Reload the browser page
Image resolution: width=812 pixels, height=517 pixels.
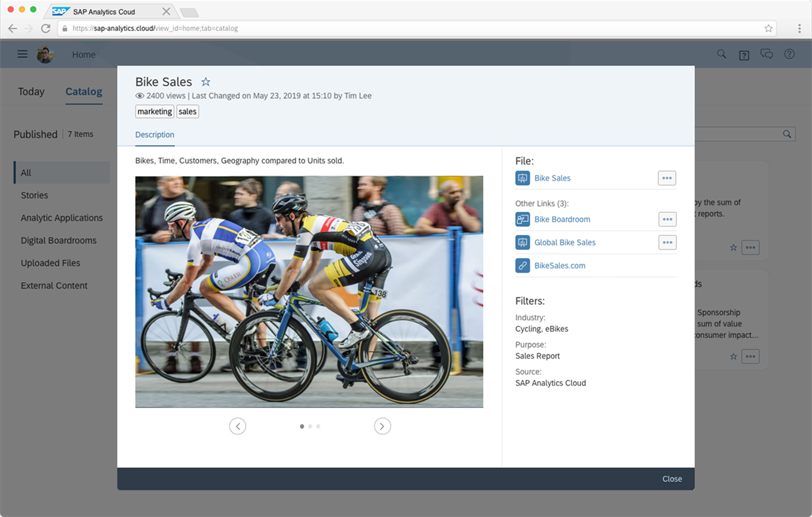pos(46,28)
